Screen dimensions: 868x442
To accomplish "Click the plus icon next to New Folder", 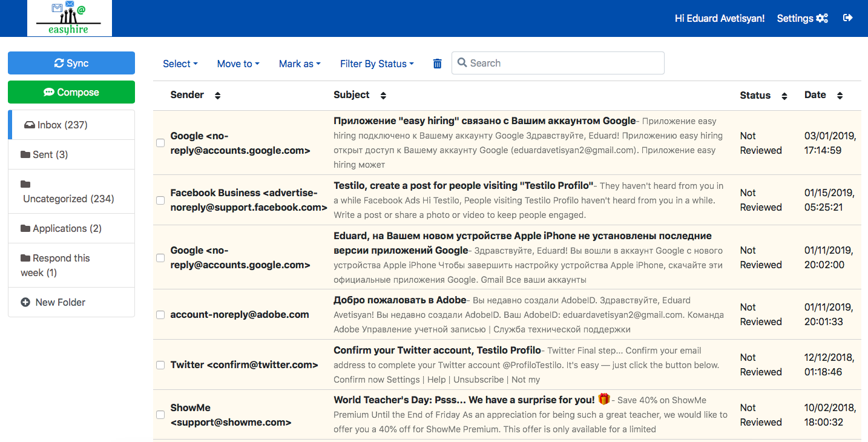I will coord(24,302).
